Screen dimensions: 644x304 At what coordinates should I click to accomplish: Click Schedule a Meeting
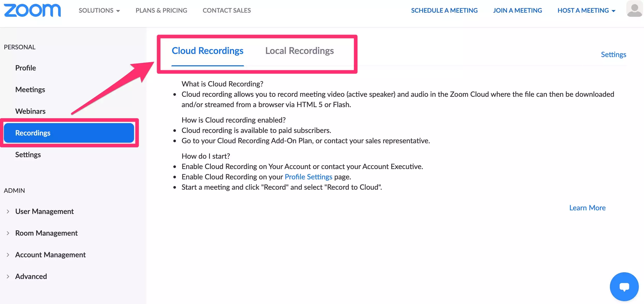tap(444, 10)
